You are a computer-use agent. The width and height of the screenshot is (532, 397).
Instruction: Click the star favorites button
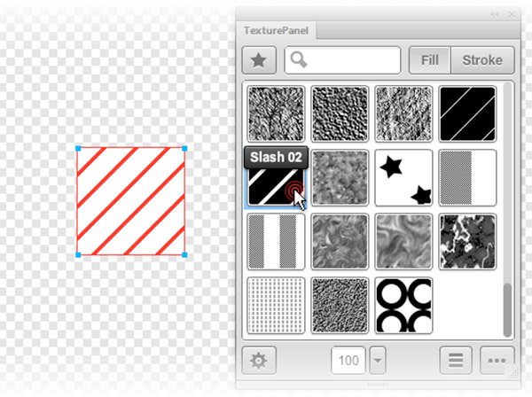pyautogui.click(x=259, y=60)
